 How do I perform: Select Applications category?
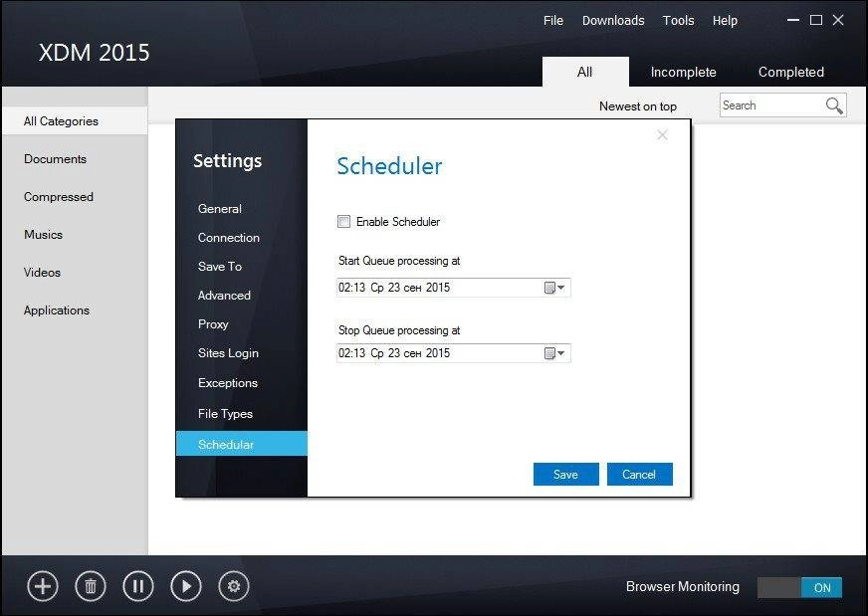click(x=57, y=309)
